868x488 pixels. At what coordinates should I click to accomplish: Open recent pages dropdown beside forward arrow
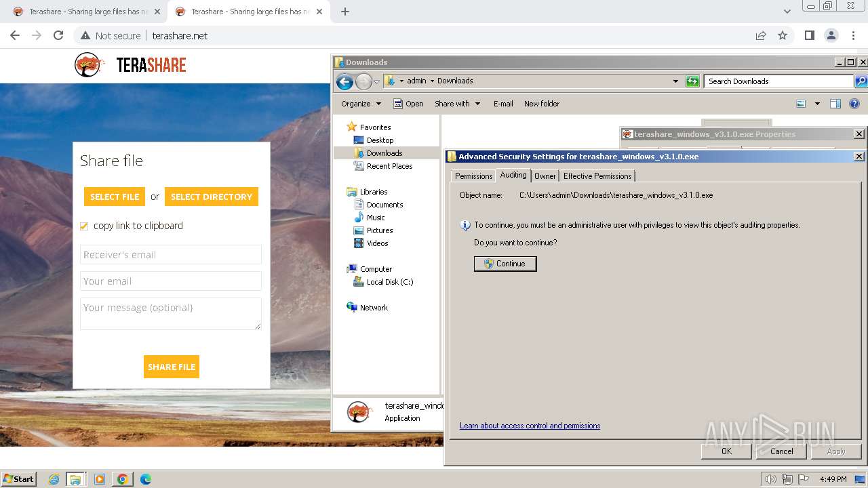377,81
